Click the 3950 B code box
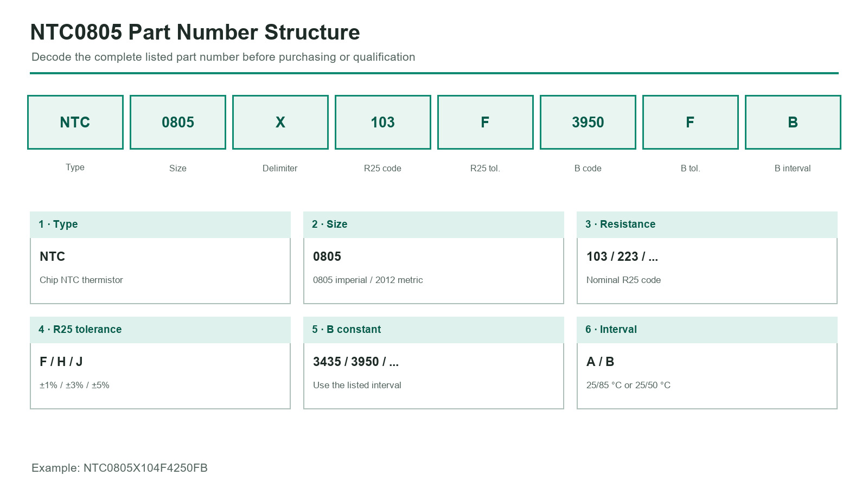Screen dimensions: 868x488 pos(588,122)
